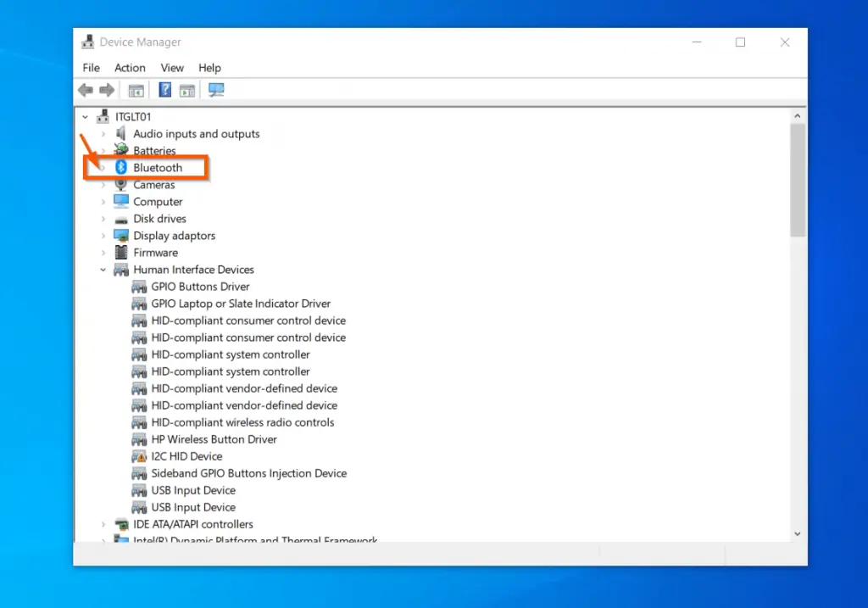Open the File menu
This screenshot has width=868, height=608.
[92, 68]
